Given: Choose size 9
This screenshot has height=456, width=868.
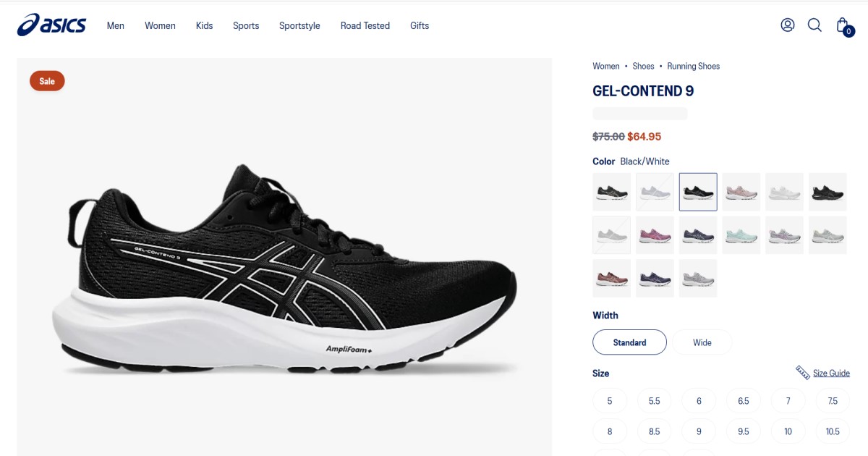Looking at the screenshot, I should (699, 431).
